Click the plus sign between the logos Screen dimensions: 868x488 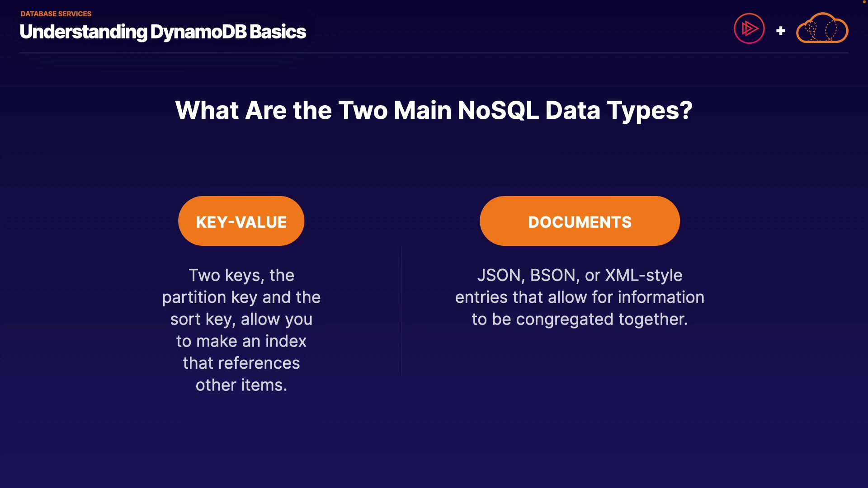[x=780, y=31]
